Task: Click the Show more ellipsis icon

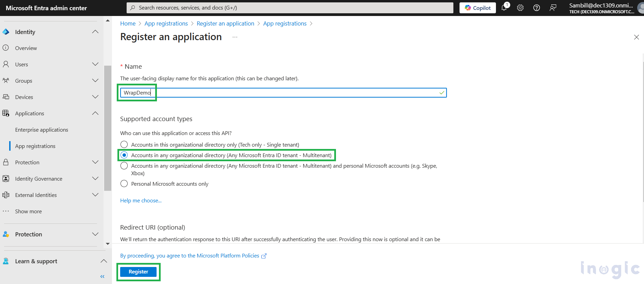Action: click(x=6, y=211)
